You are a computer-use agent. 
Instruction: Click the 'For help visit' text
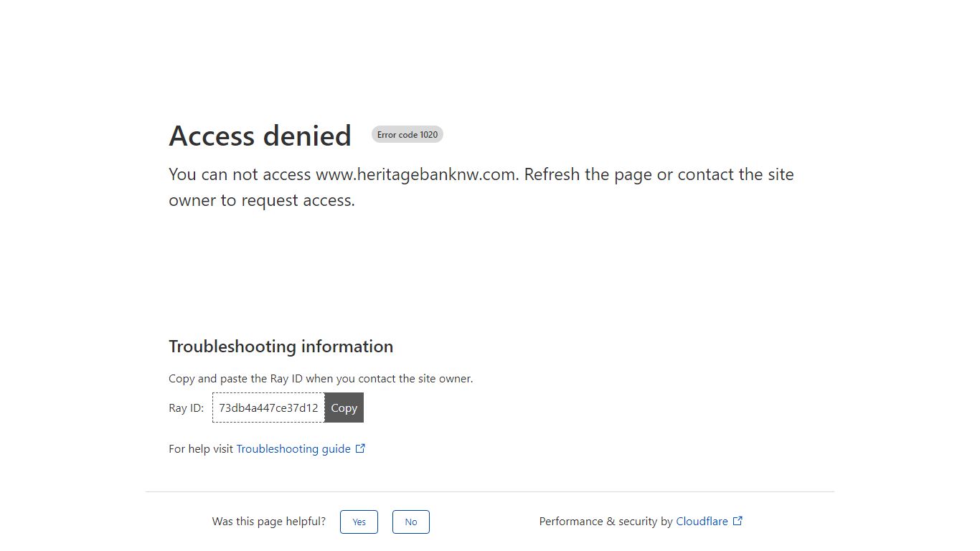coord(201,448)
